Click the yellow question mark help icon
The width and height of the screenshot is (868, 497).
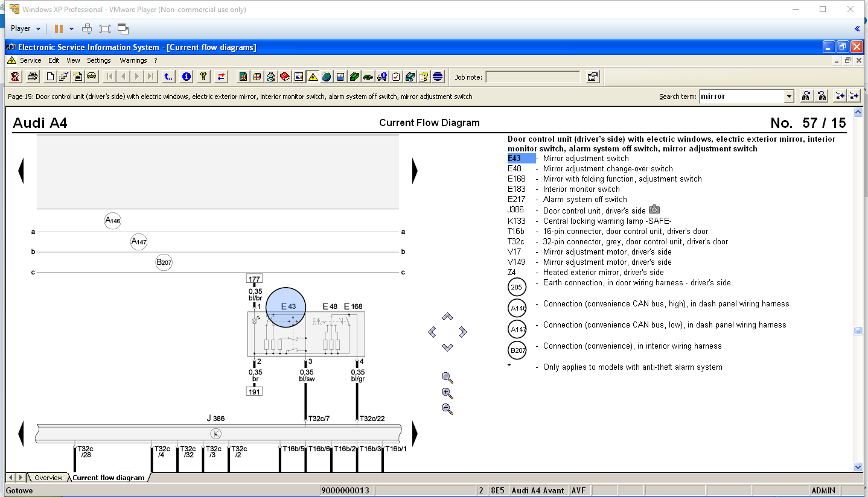coord(203,77)
